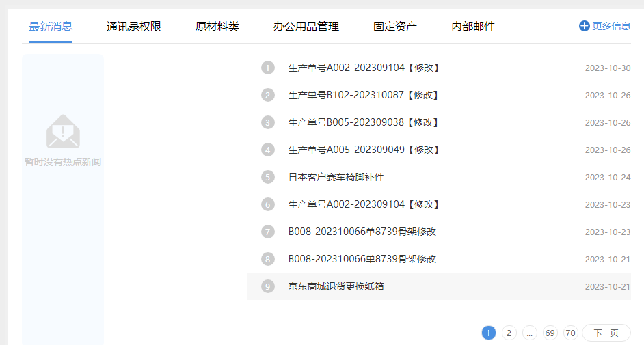Image resolution: width=644 pixels, height=345 pixels.
Task: Click the plus icon beside 更多信息
Action: tap(584, 26)
